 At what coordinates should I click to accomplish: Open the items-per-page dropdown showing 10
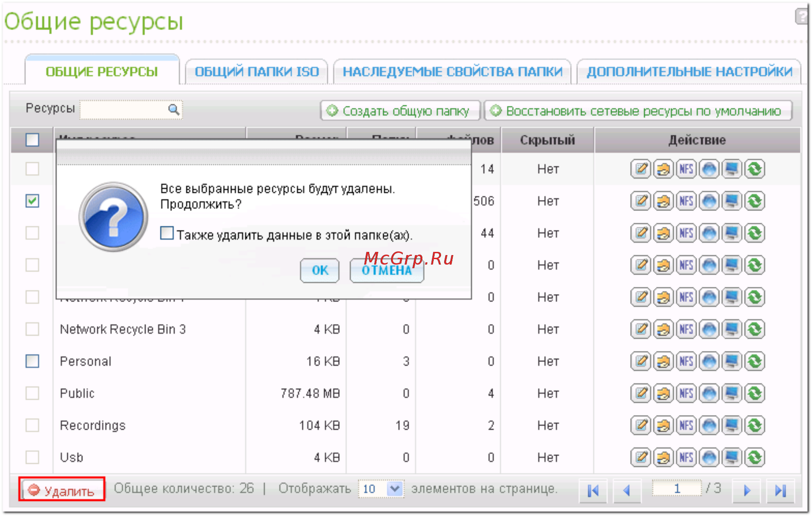coord(381,489)
